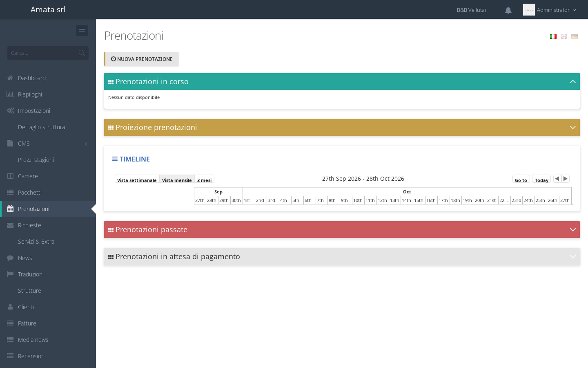This screenshot has height=368, width=588.
Task: Expand Prenotazioni in attesa di pagamento panel
Action: (573, 257)
